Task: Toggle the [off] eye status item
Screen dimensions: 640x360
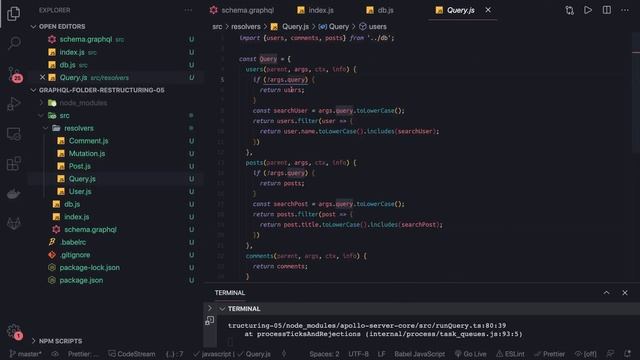Action: click(x=585, y=354)
